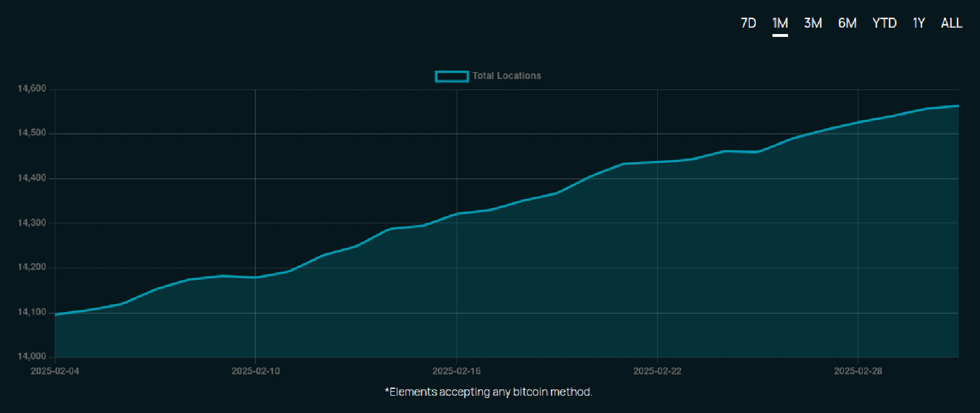This screenshot has height=413, width=980.
Task: Click the 2025-02-04 x-axis date label
Action: click(x=55, y=371)
